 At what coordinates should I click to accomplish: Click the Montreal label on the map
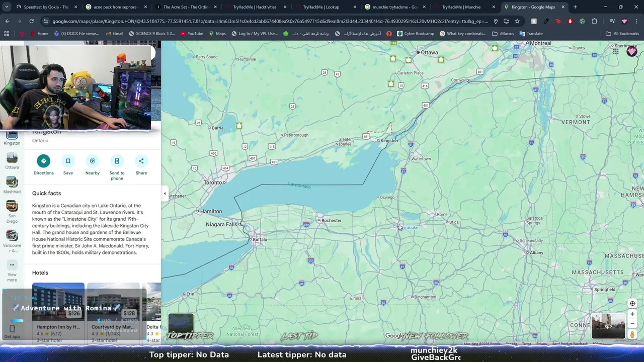[x=540, y=43]
